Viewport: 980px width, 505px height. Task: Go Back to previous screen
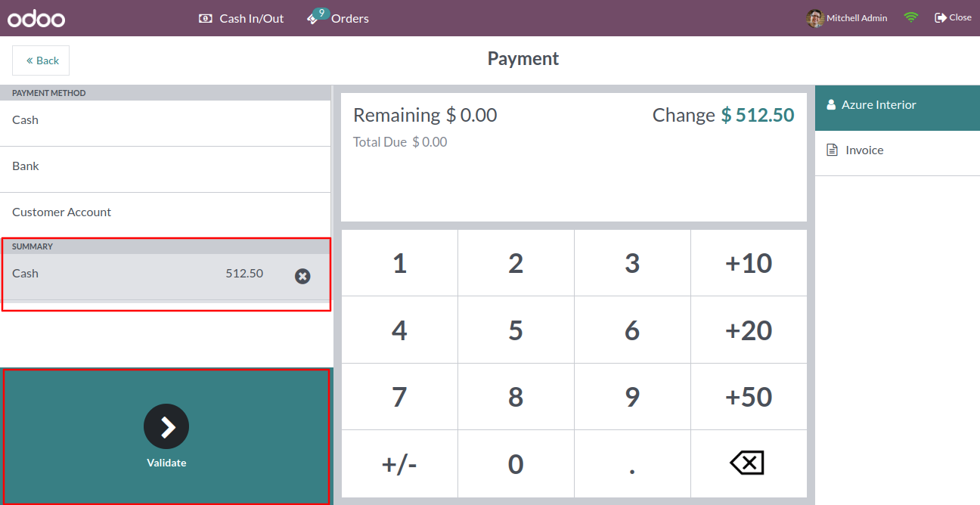[x=41, y=60]
